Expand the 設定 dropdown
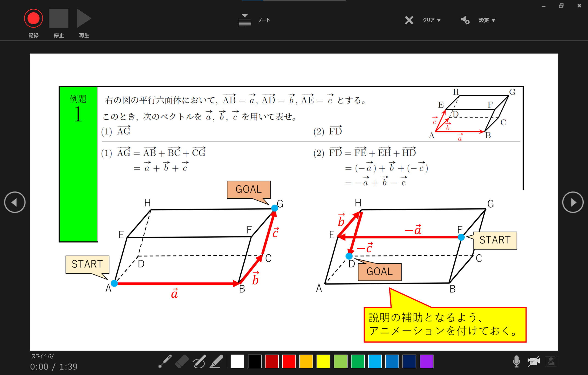588x375 pixels. tap(487, 20)
